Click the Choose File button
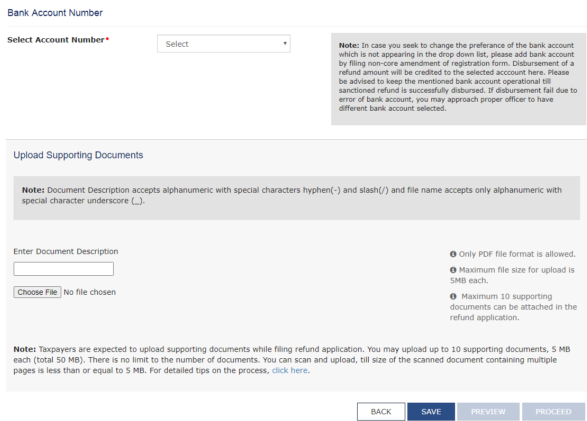Image resolution: width=587 pixels, height=421 pixels. 37,292
